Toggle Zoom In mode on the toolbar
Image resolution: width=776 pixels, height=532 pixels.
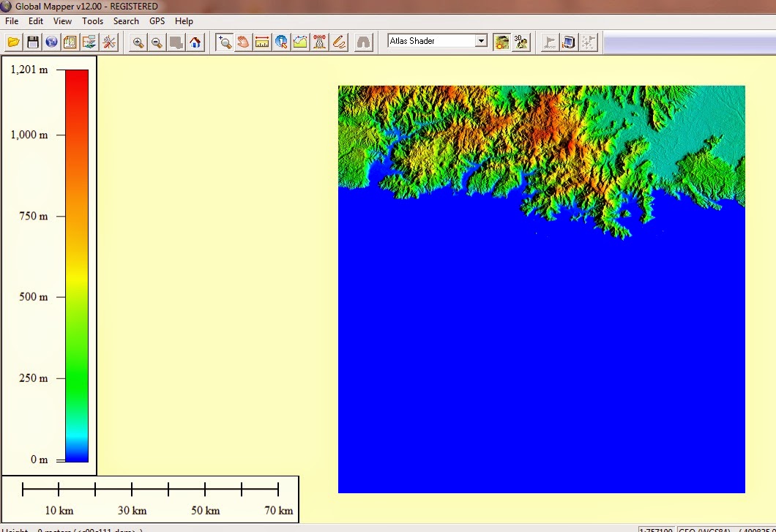(138, 42)
